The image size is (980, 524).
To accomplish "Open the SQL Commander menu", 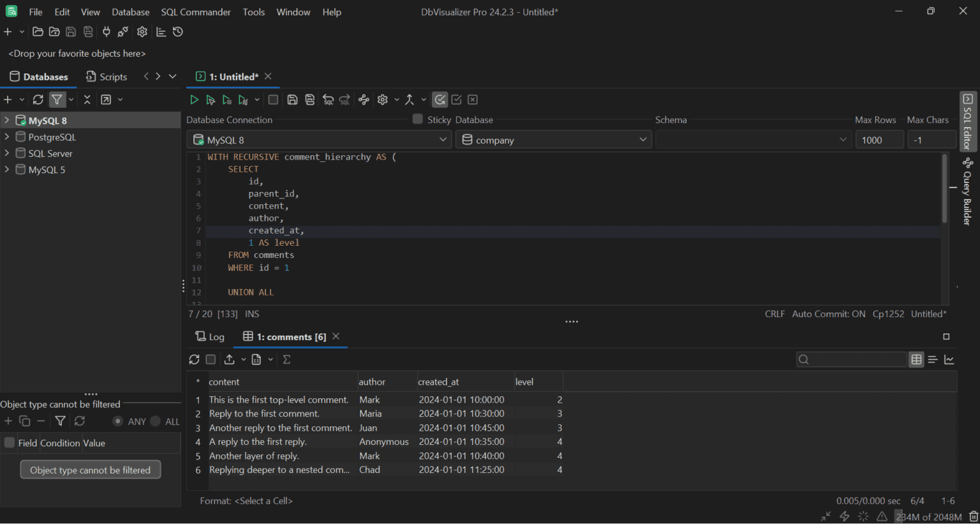I will point(195,11).
